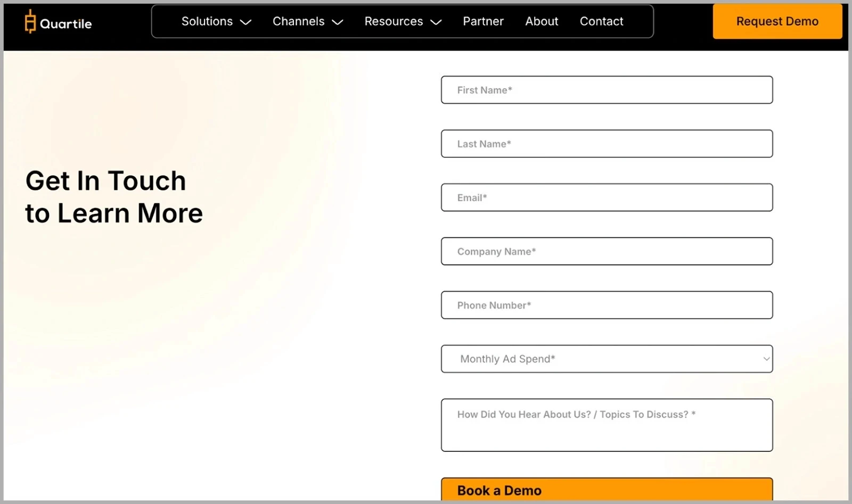Click the Request Demo button

click(x=777, y=21)
